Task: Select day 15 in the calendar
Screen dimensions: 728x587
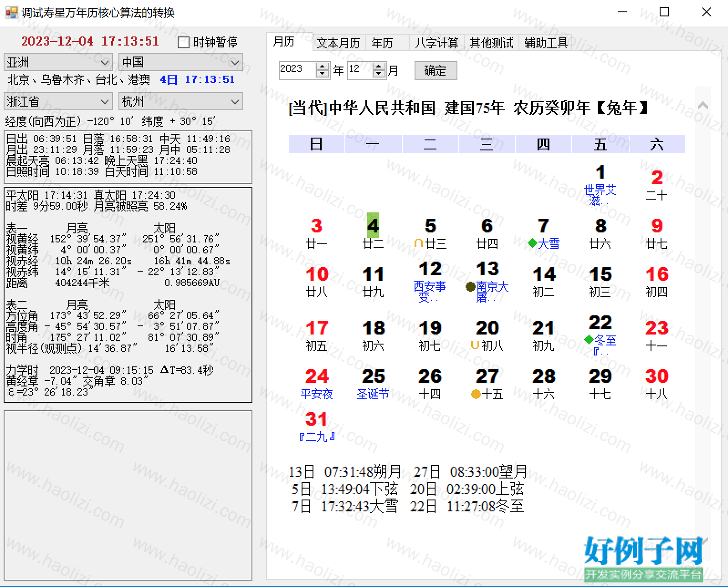Action: (x=600, y=274)
